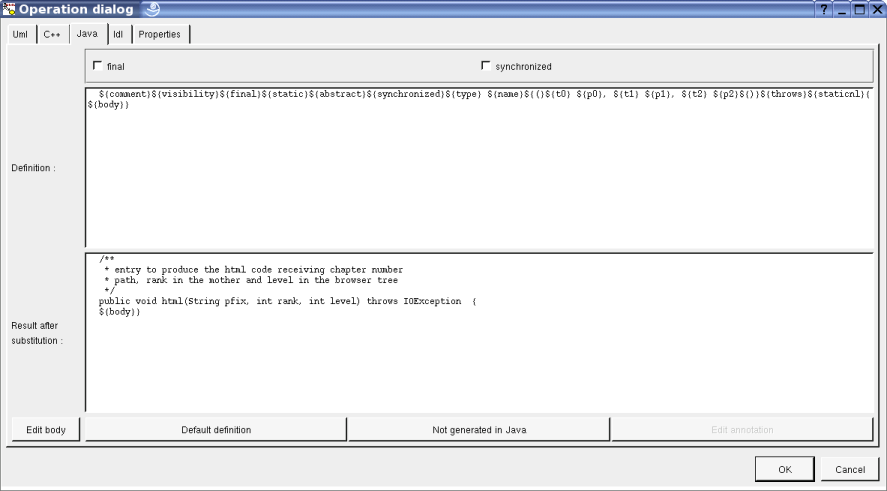The image size is (887, 491).
Task: Click the Edit body button
Action: pos(46,430)
